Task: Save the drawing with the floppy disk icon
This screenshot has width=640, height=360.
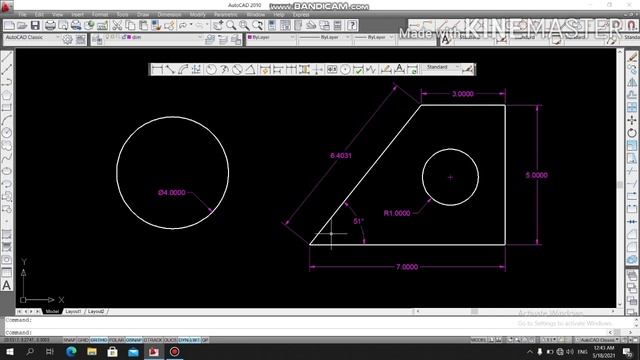Action: (35, 25)
